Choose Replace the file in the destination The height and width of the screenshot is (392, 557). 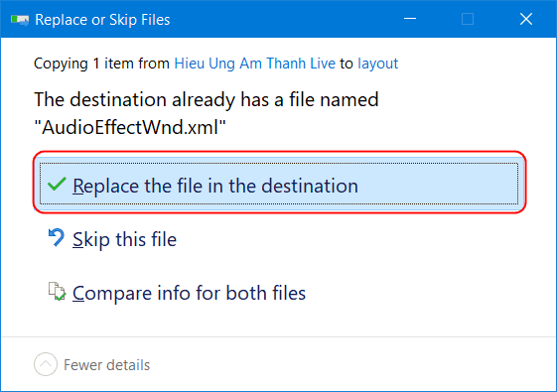(x=279, y=184)
